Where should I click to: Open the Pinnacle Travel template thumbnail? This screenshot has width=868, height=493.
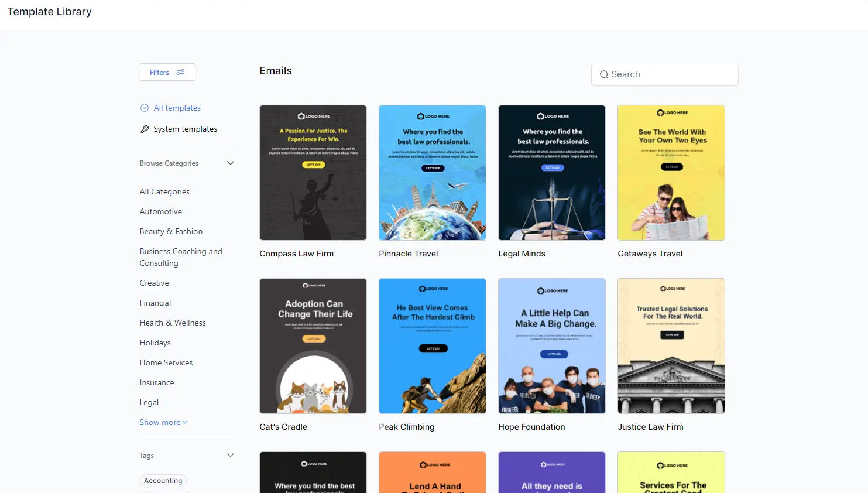[433, 173]
